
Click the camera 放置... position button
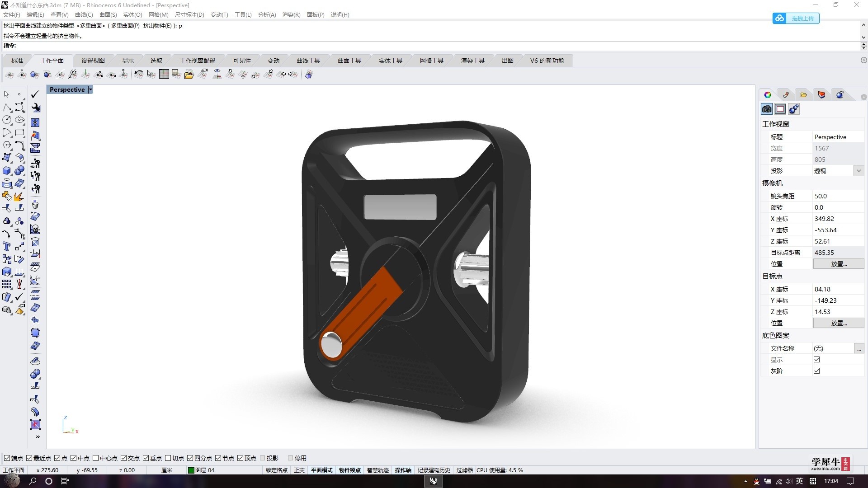point(839,264)
